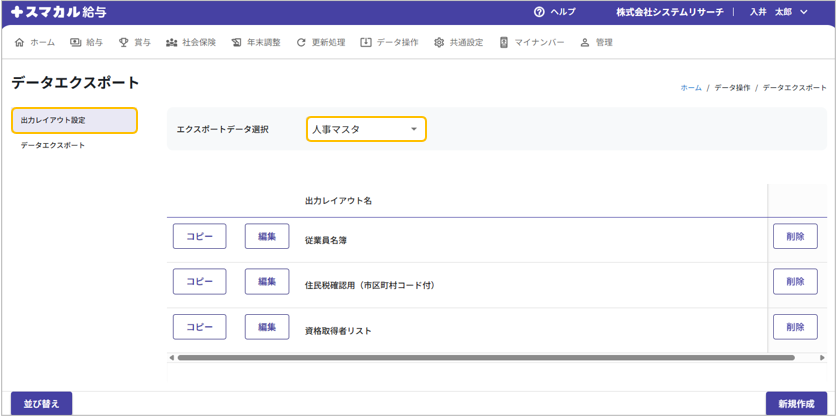Click the help question mark icon

pyautogui.click(x=539, y=12)
